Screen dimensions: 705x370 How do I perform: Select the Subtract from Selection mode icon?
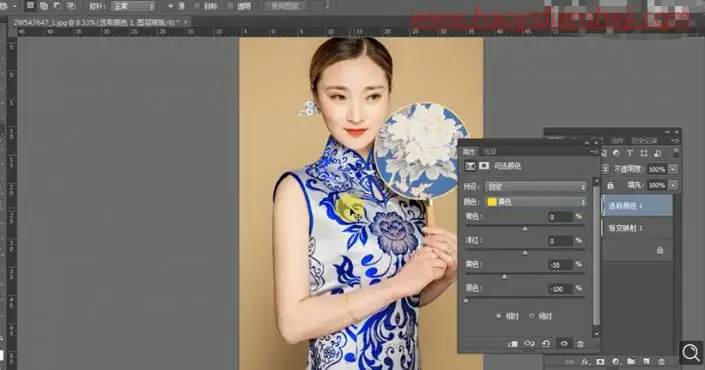click(57, 6)
